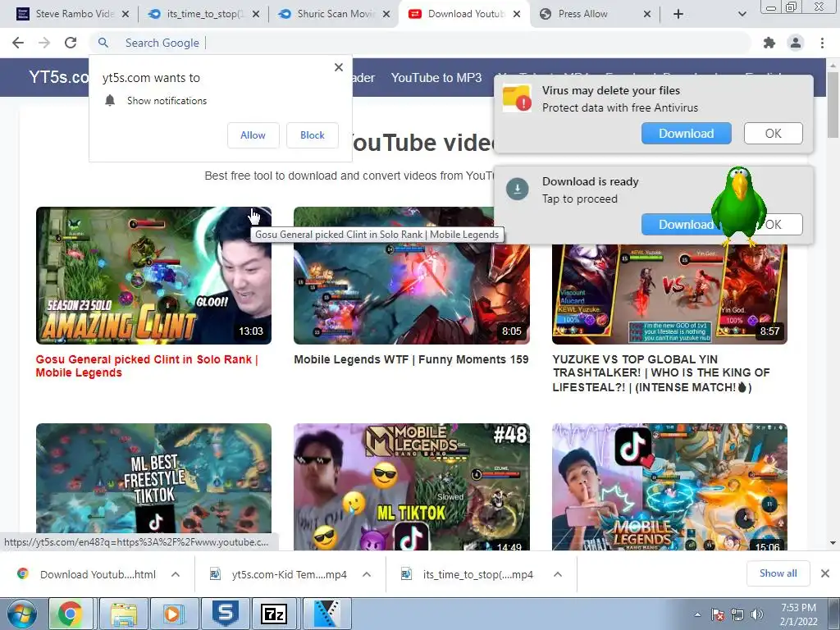840x630 pixels.
Task: Click the Chrome taskbar icon
Action: pyautogui.click(x=71, y=614)
